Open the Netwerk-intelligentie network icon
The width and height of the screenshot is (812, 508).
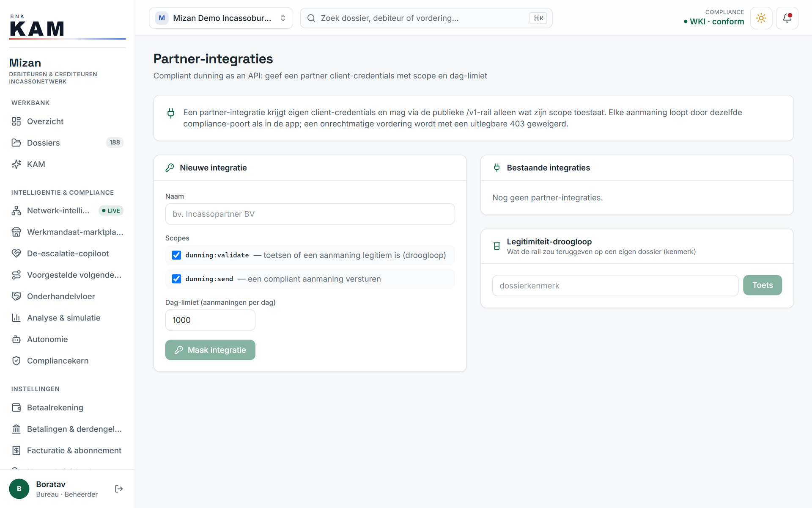click(16, 211)
